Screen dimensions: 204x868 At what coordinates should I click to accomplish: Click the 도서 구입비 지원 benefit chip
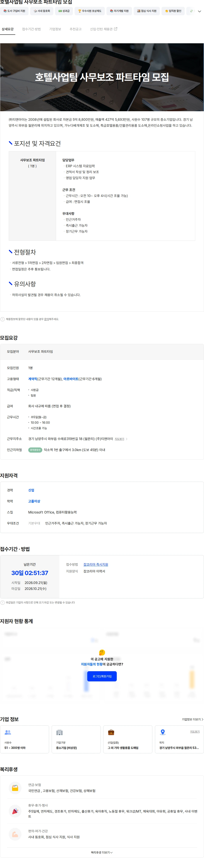tap(14, 11)
